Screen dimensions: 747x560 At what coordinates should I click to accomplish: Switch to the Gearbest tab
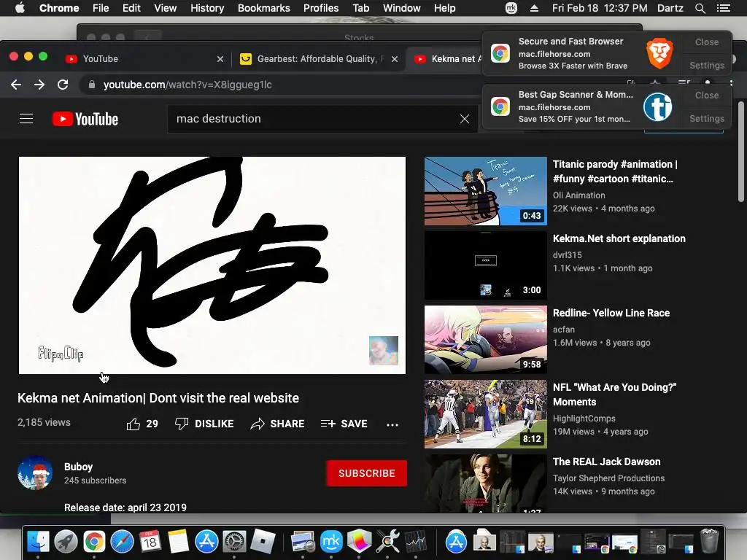(317, 58)
